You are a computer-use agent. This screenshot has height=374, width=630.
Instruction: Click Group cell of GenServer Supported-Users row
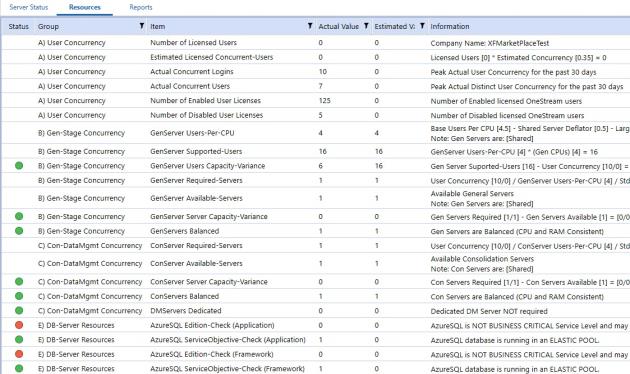pyautogui.click(x=81, y=151)
